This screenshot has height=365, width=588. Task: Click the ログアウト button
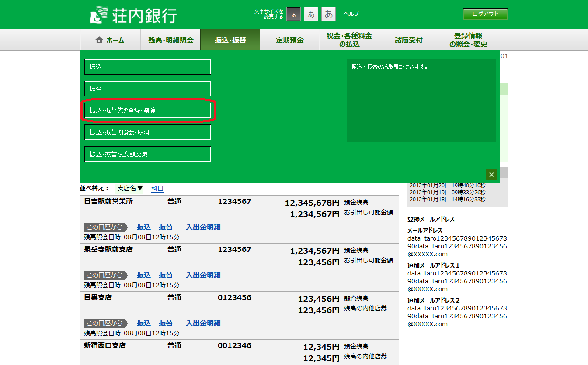point(485,14)
